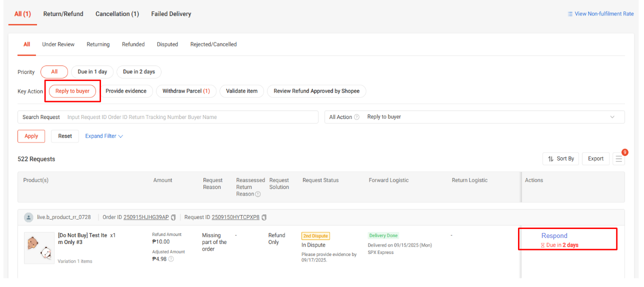Click the refund amount ₱10.00
This screenshot has height=287, width=644.
162,241
